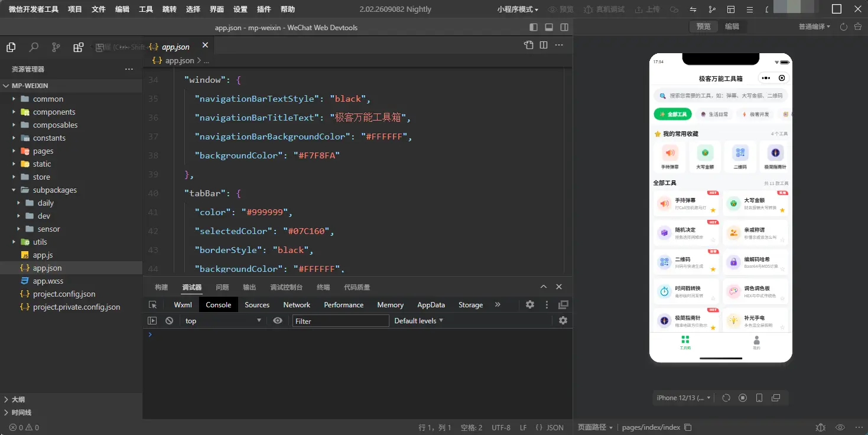Toggle the eye live-expression icon in console

click(x=278, y=321)
